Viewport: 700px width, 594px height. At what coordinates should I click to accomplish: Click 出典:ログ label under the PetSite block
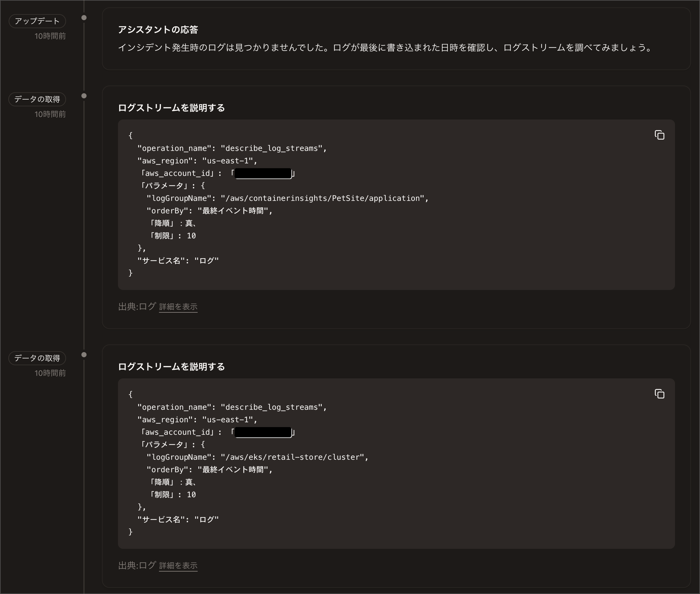(137, 306)
